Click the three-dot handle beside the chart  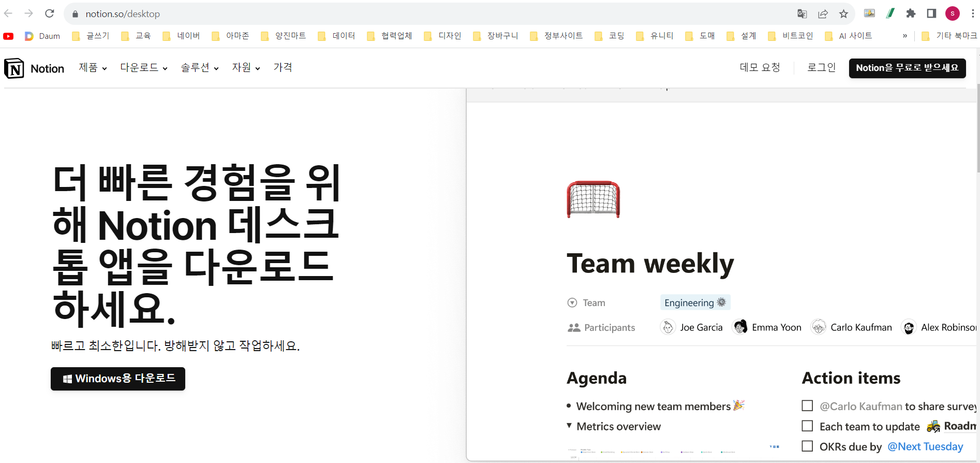pyautogui.click(x=775, y=446)
